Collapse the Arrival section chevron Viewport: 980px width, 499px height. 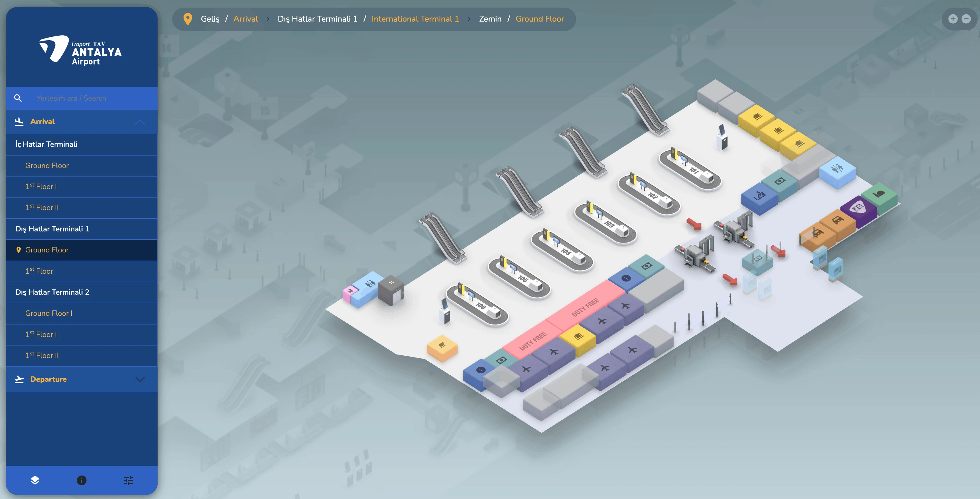(140, 122)
